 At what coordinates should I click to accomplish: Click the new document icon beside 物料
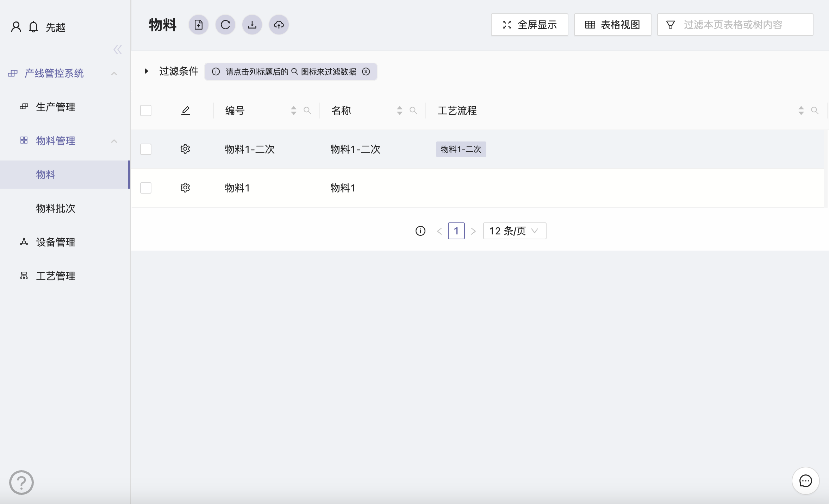198,25
